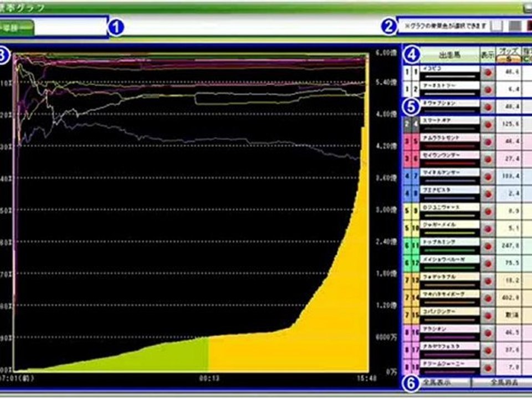Click the 00:13 time label on graph axis
532x399 pixels.
click(x=209, y=378)
